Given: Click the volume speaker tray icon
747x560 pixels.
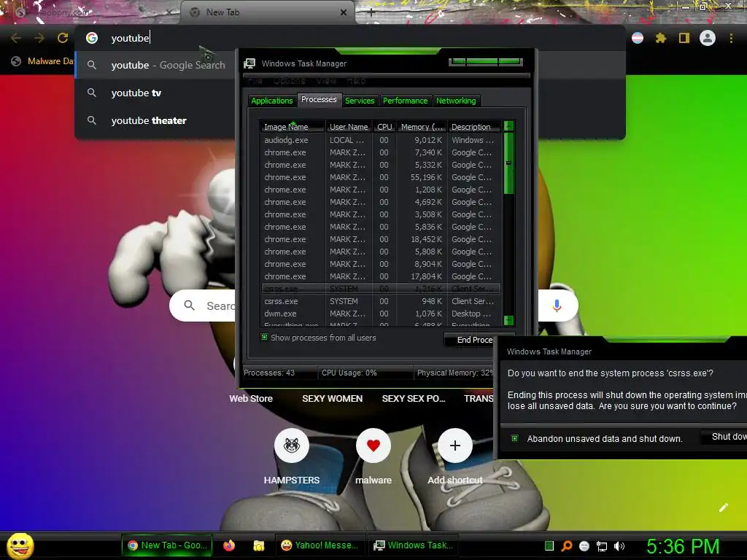Looking at the screenshot, I should [619, 546].
